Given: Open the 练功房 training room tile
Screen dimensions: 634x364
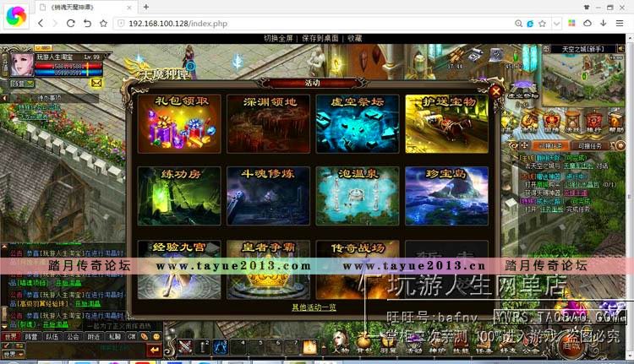Looking at the screenshot, I should (x=179, y=196).
